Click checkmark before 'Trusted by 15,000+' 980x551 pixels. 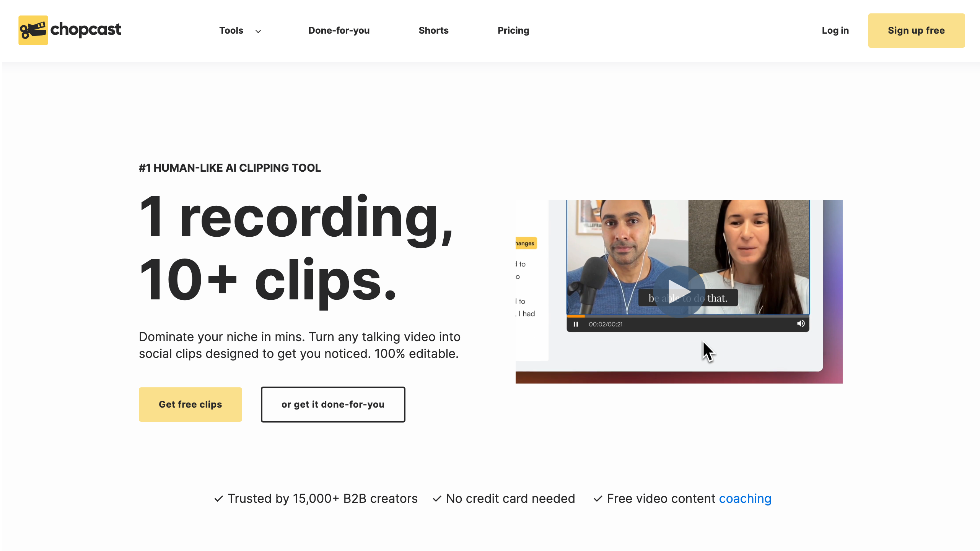(218, 499)
